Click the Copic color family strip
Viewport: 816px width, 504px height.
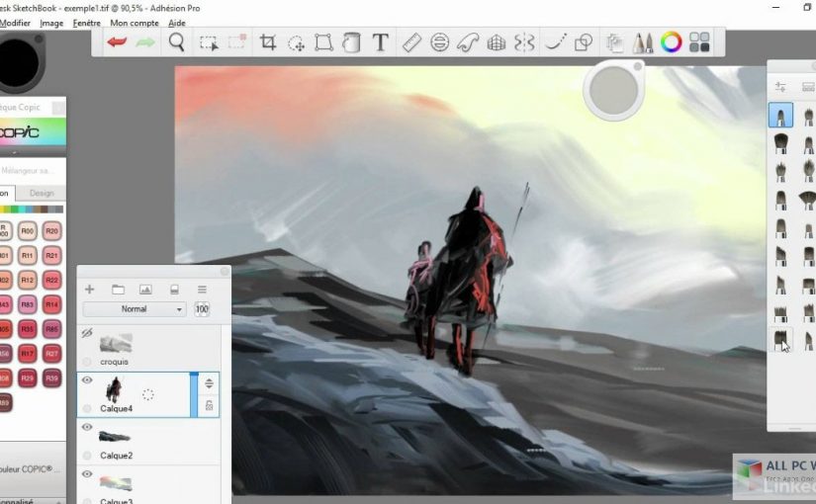[32, 210]
